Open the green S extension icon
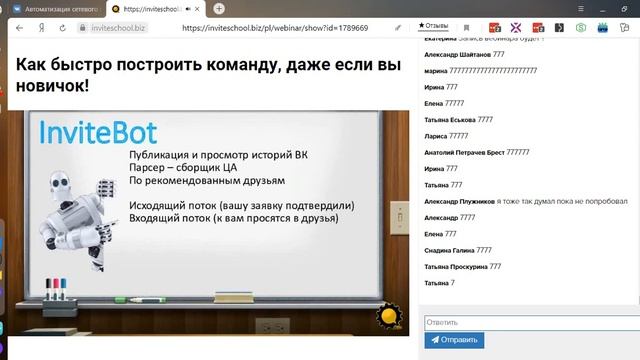 tap(581, 28)
